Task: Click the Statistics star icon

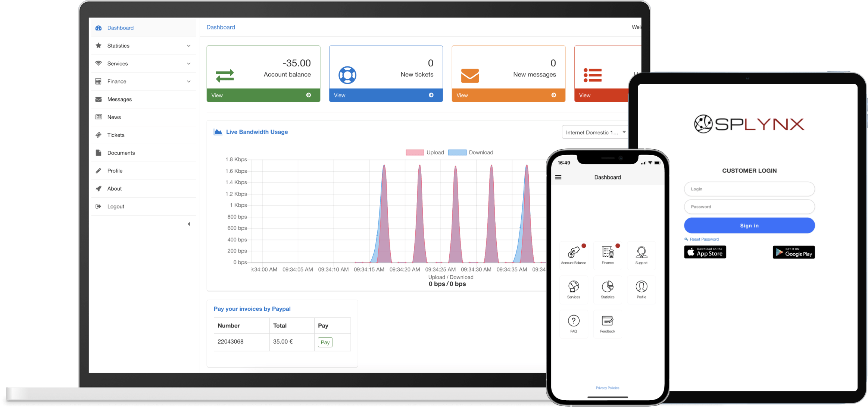Action: pyautogui.click(x=99, y=46)
